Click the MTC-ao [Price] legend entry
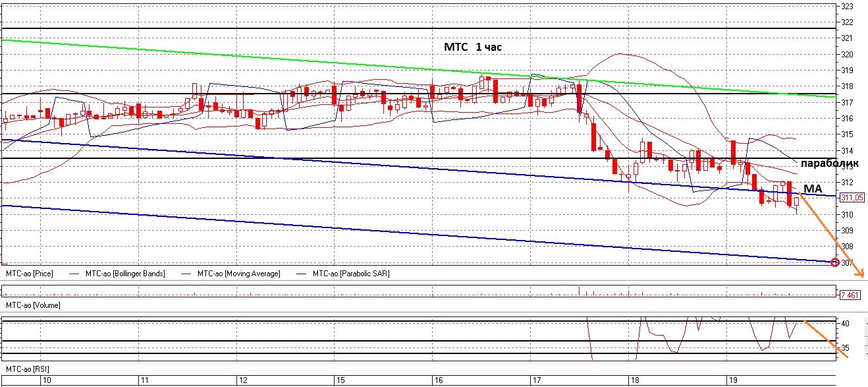868x387 pixels. click(30, 273)
